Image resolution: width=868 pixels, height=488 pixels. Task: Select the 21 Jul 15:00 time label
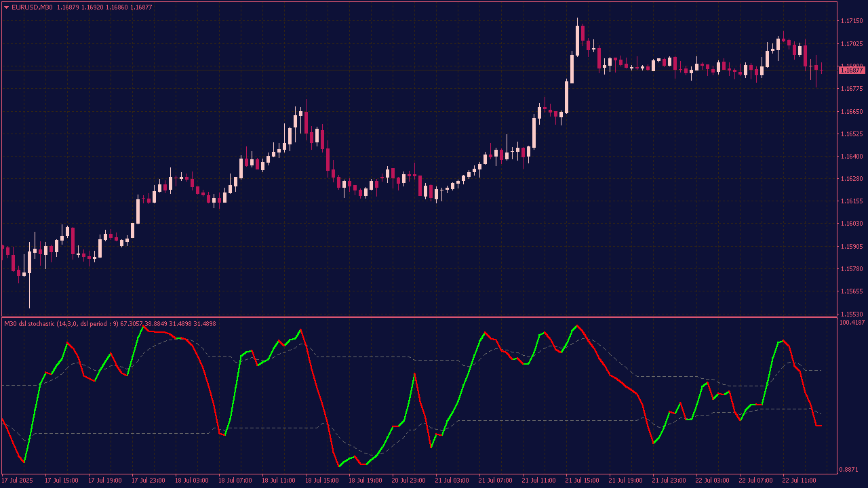583,481
